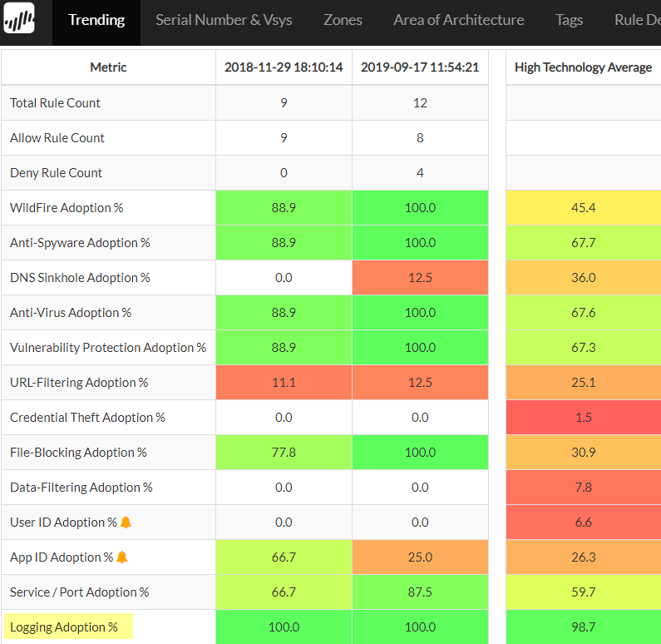The image size is (661, 644).
Task: Open the Trending tab
Action: pos(96,20)
